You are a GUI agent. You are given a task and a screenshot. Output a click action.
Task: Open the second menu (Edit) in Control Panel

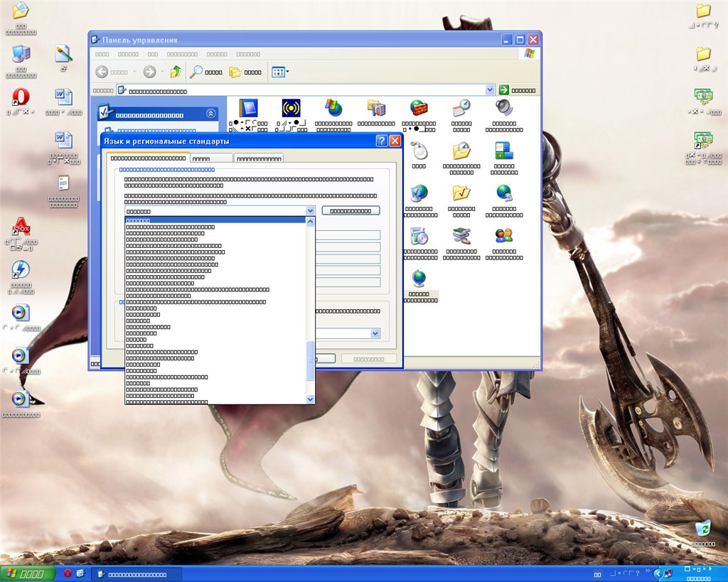(x=128, y=54)
